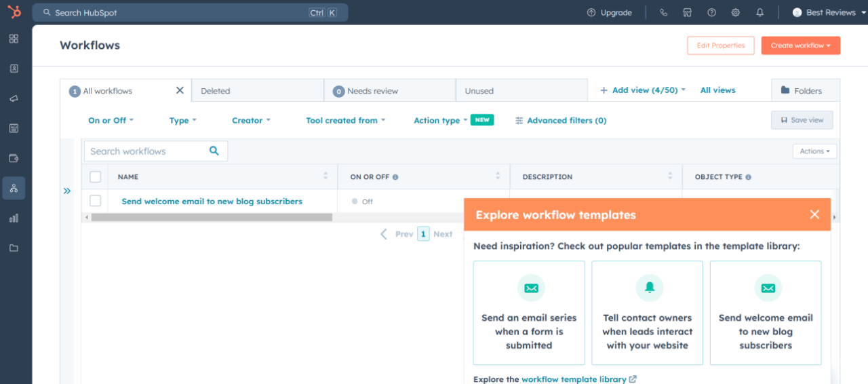Open the Reporting bar chart icon in sidebar

tap(14, 218)
